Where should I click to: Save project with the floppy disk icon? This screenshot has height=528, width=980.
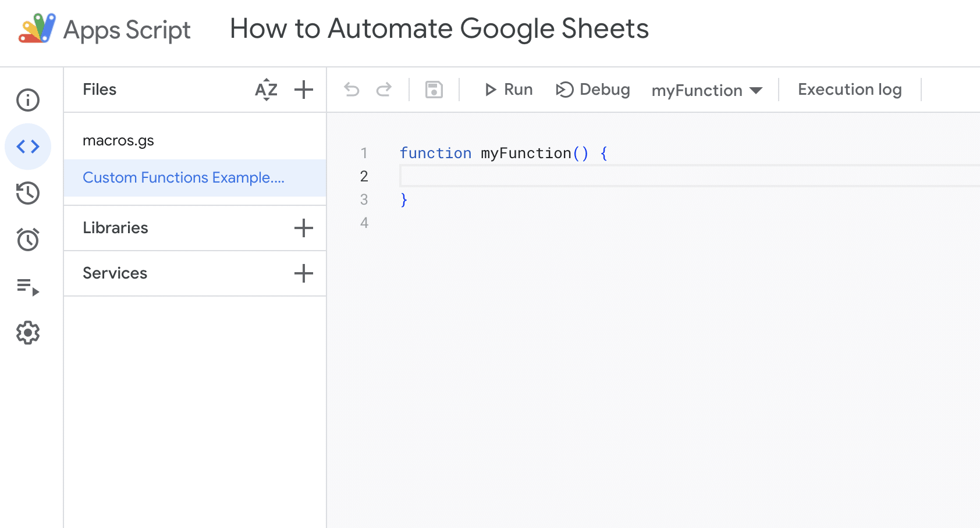434,90
